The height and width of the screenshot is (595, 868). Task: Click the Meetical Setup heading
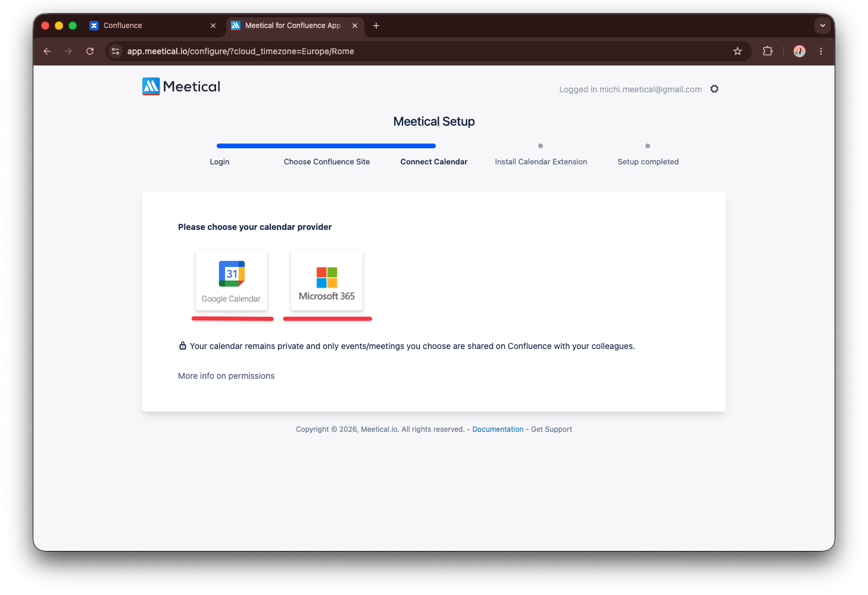(x=434, y=122)
